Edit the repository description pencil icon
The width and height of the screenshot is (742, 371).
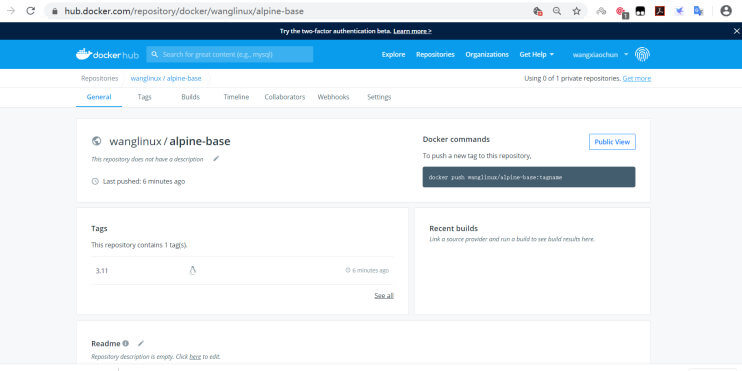click(216, 159)
